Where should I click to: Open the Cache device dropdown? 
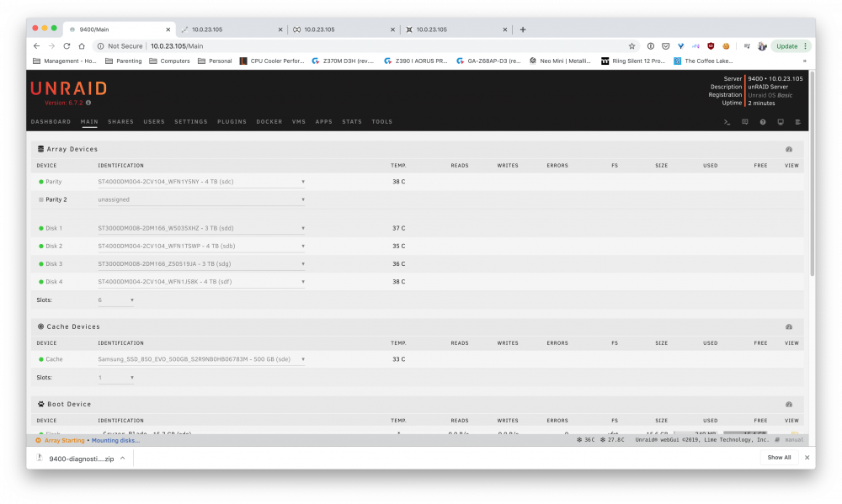(x=201, y=359)
